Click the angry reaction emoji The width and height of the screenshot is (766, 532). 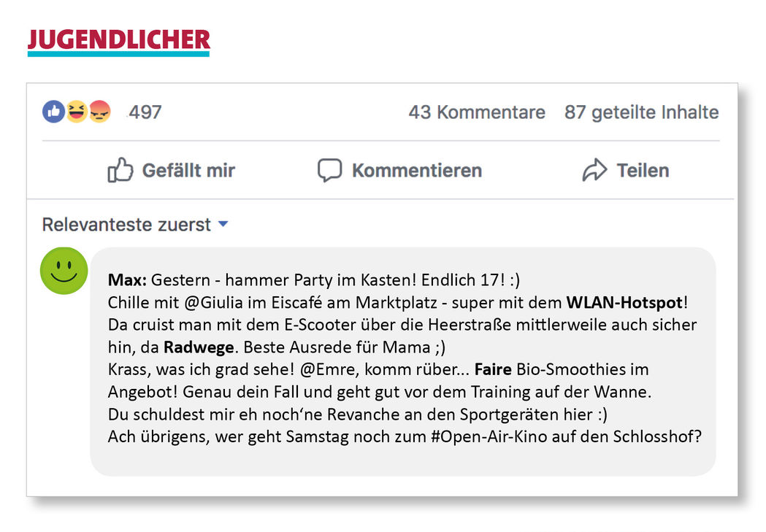99,112
